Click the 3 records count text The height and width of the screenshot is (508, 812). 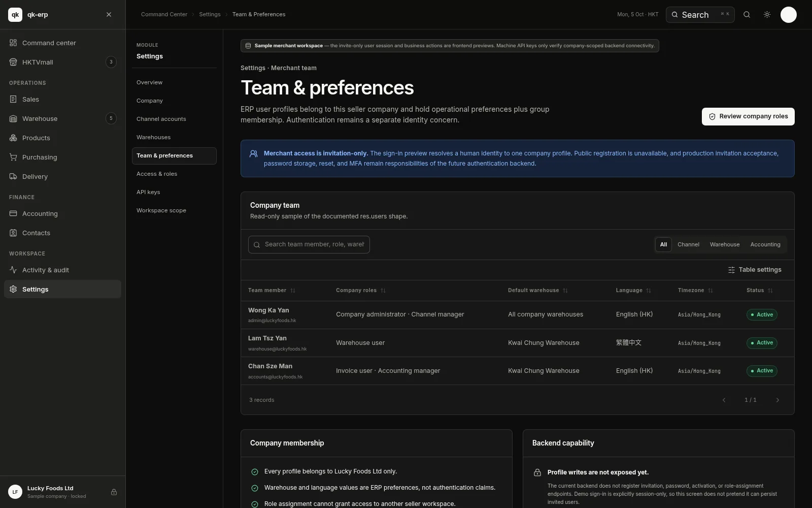(x=261, y=400)
